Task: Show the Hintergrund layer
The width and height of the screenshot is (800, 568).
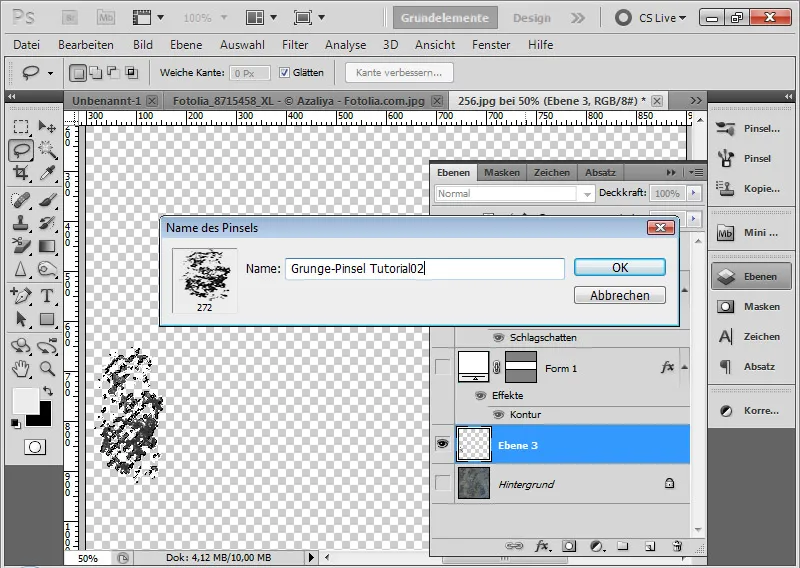Action: (442, 483)
